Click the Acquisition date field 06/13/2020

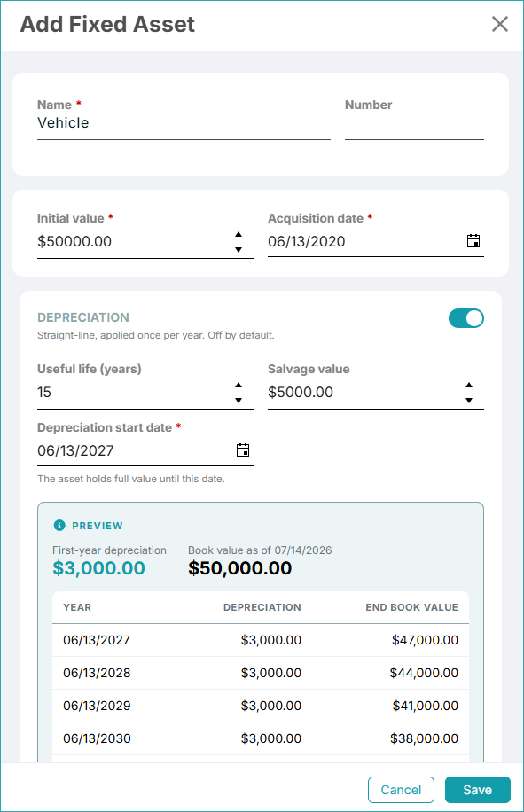(x=365, y=241)
